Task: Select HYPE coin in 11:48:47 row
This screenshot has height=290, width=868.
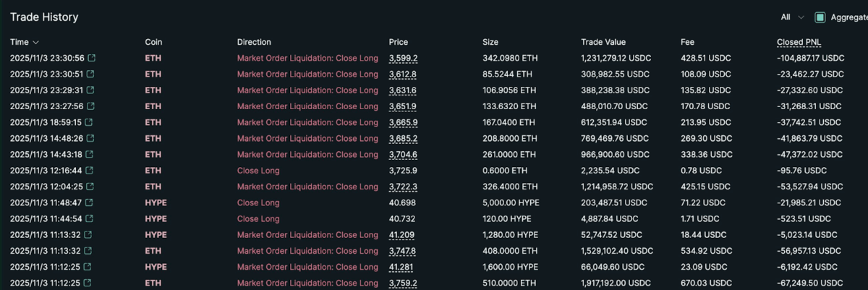Action: [x=156, y=203]
